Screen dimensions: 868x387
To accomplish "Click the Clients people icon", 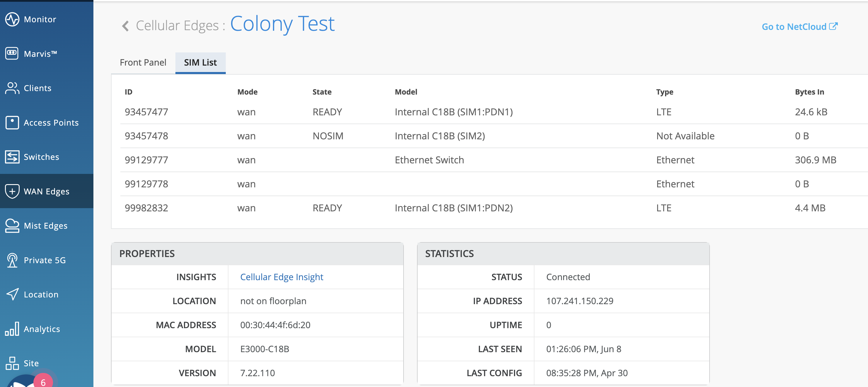I will [x=12, y=88].
